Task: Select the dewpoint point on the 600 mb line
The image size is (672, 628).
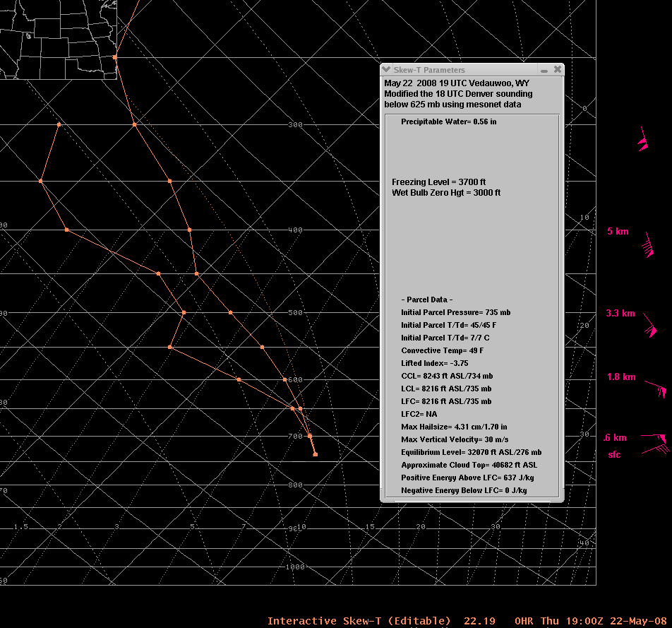Action: pyautogui.click(x=239, y=379)
